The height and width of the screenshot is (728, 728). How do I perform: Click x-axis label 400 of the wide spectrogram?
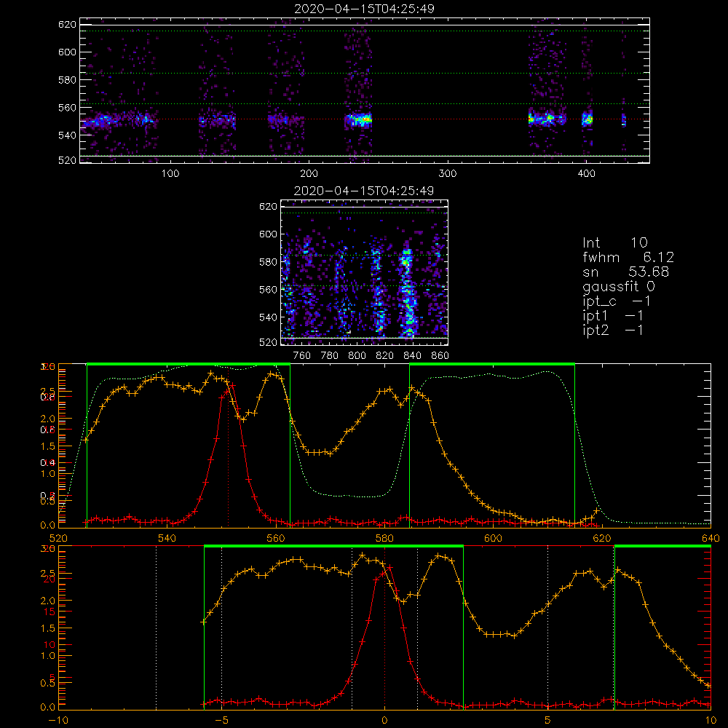tap(586, 174)
